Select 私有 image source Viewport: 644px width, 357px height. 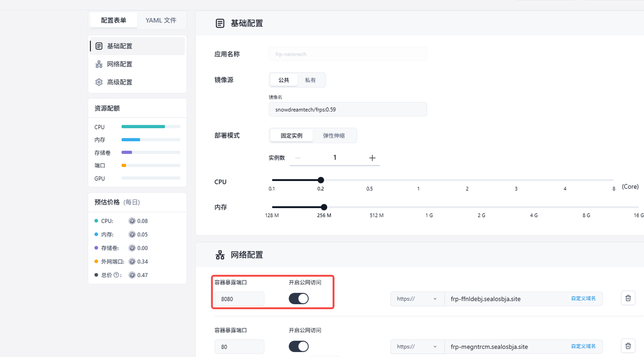[310, 80]
